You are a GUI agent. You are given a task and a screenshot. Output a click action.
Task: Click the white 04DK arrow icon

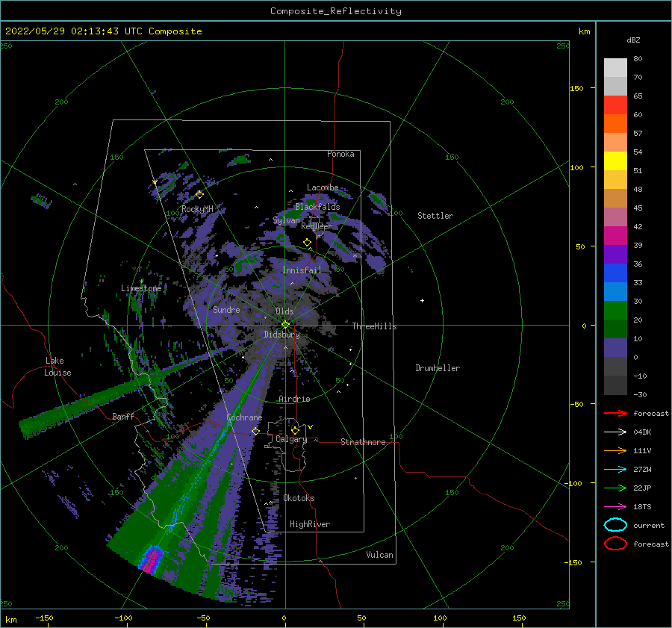[x=615, y=432]
